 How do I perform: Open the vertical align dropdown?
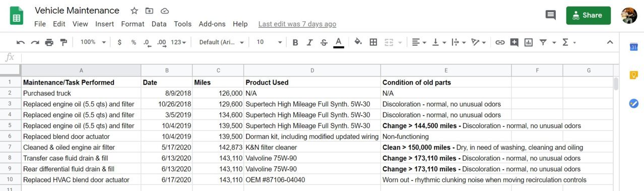coord(439,42)
